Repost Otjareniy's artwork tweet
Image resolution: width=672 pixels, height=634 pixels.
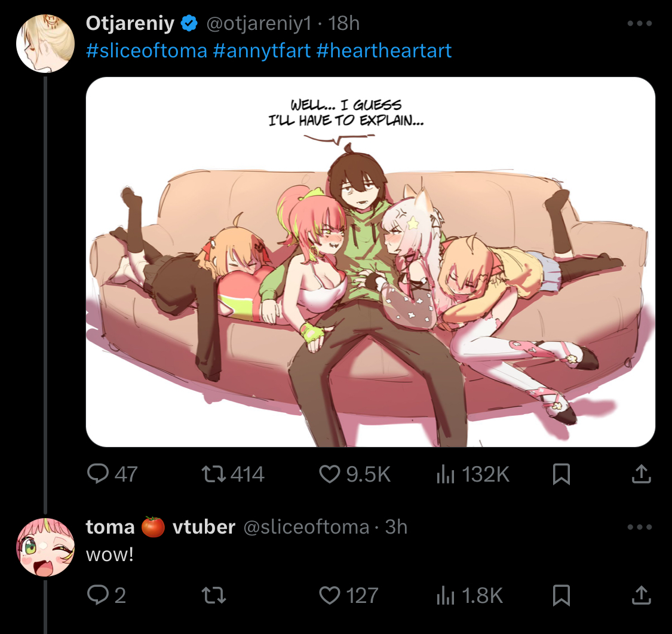pyautogui.click(x=233, y=474)
